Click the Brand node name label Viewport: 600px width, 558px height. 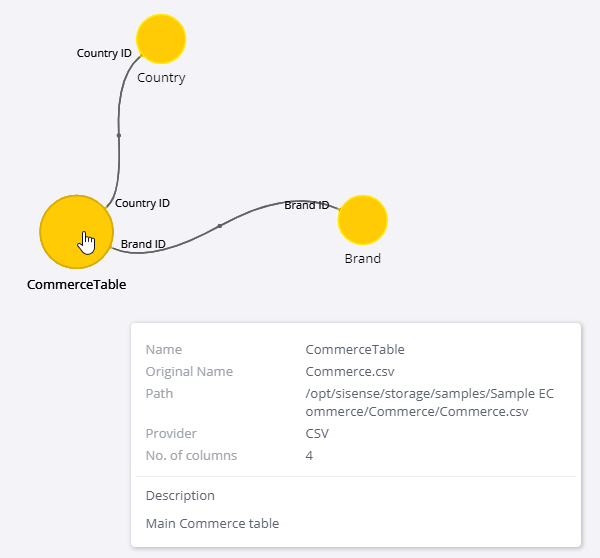tap(363, 259)
